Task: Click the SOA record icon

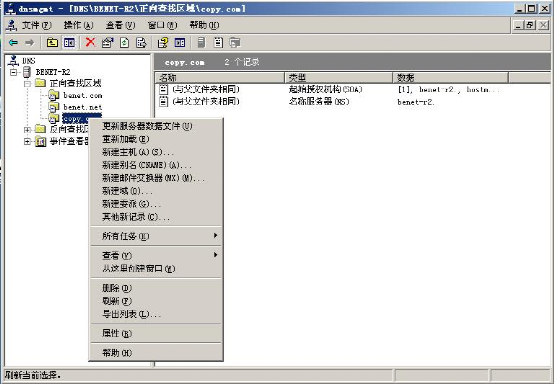Action: [163, 89]
